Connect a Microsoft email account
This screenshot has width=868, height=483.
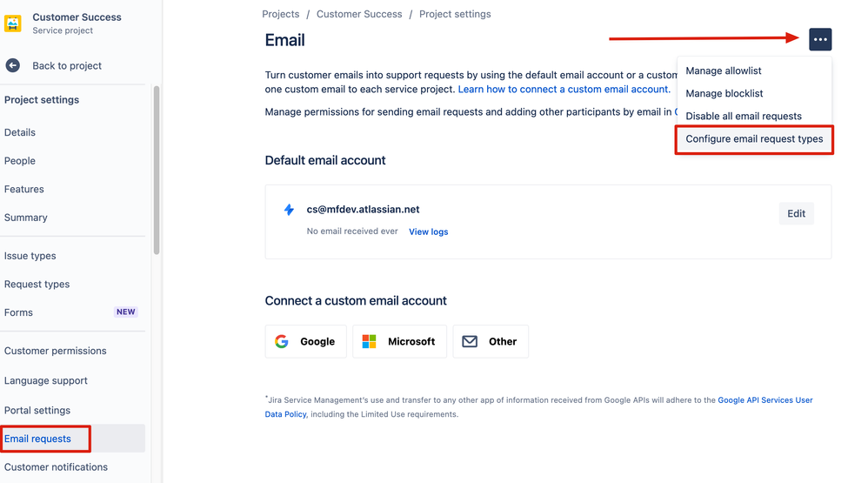(x=400, y=341)
